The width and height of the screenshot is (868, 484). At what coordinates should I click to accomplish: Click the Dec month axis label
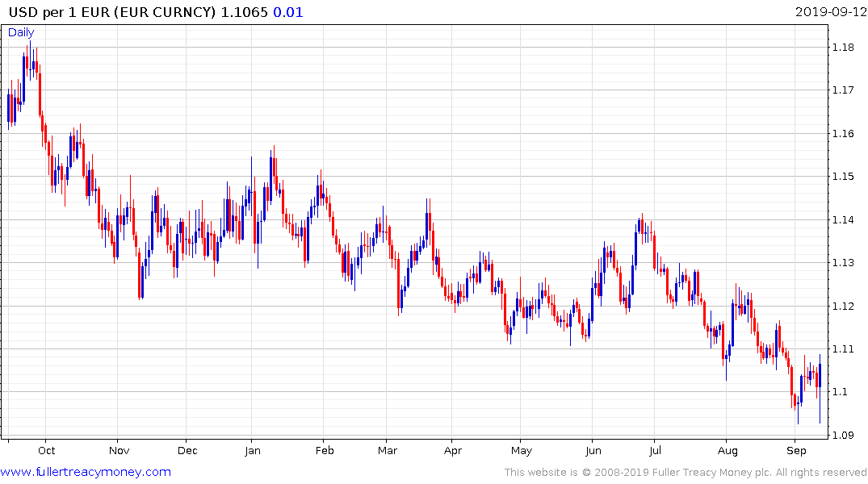click(x=187, y=451)
